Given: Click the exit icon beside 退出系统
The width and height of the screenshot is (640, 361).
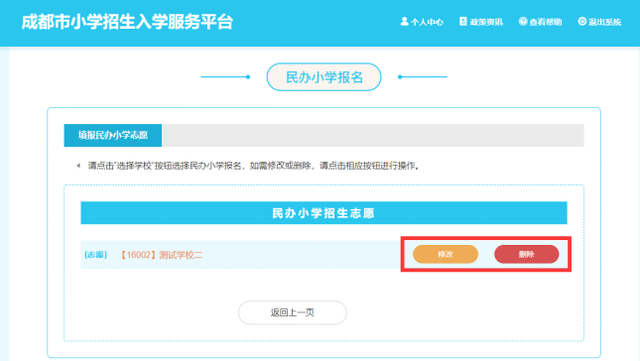Looking at the screenshot, I should click(582, 22).
